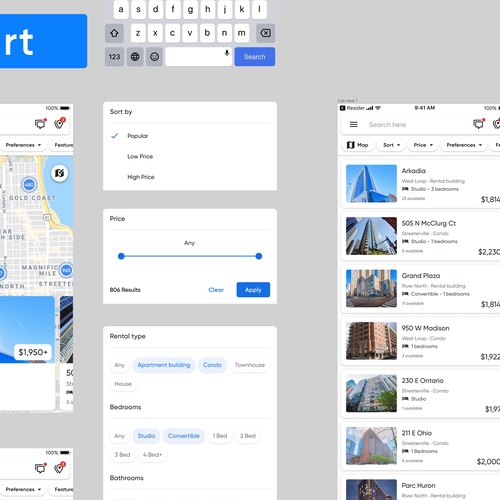Switch keyboard to 123 numeric mode
The height and width of the screenshot is (500, 500).
pyautogui.click(x=114, y=57)
